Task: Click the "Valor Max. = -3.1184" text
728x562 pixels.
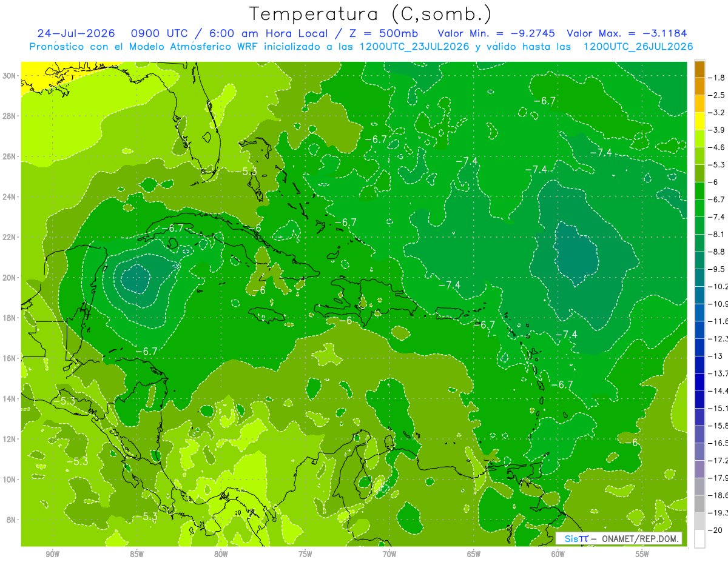Action: [627, 33]
